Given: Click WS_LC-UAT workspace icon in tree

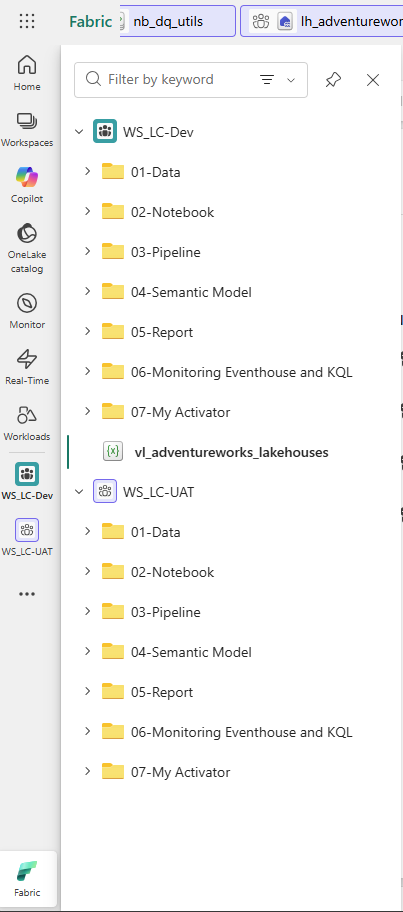Looking at the screenshot, I should 105,491.
